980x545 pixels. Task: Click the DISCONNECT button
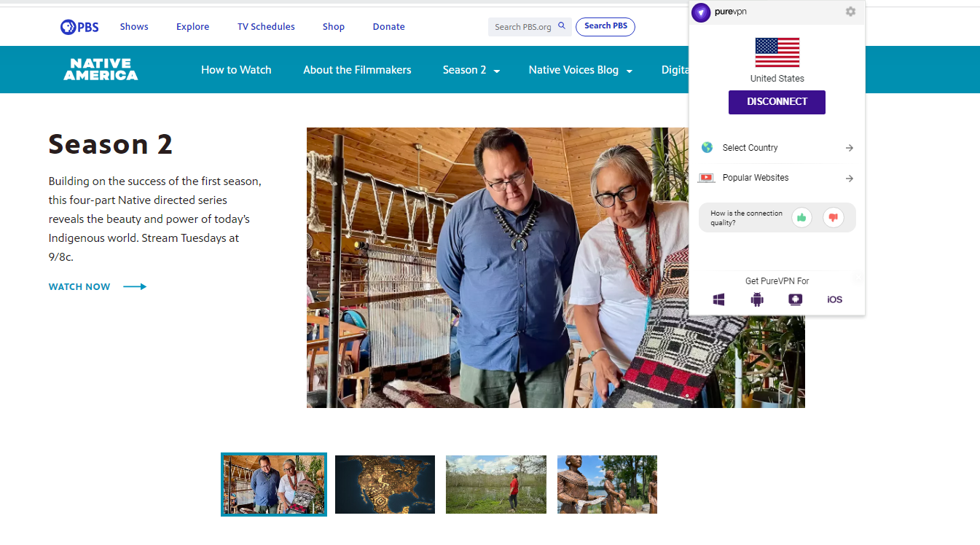click(x=777, y=102)
